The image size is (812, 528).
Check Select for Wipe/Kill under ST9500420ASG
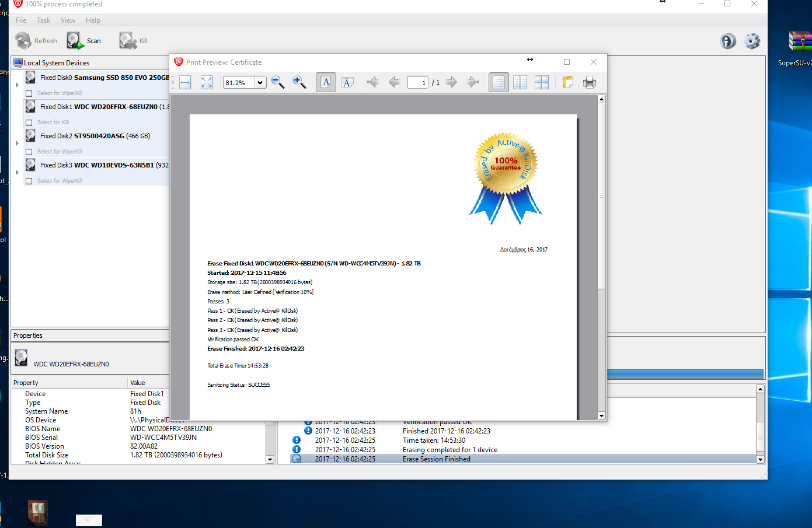pyautogui.click(x=29, y=152)
